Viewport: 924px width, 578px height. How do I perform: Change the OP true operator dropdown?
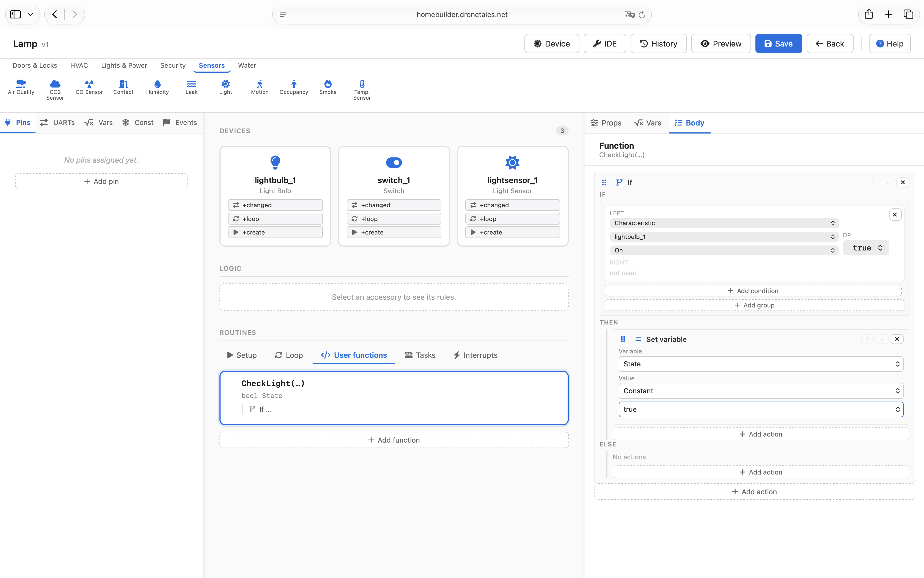click(x=866, y=248)
